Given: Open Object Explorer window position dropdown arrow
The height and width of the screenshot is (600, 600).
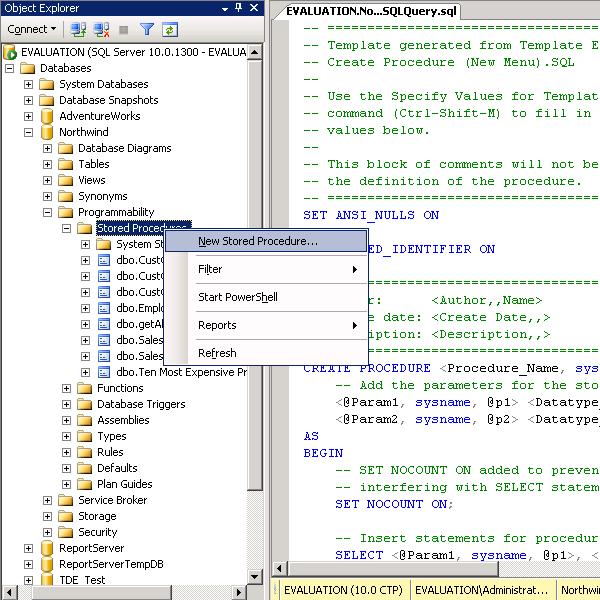Looking at the screenshot, I should click(x=225, y=8).
